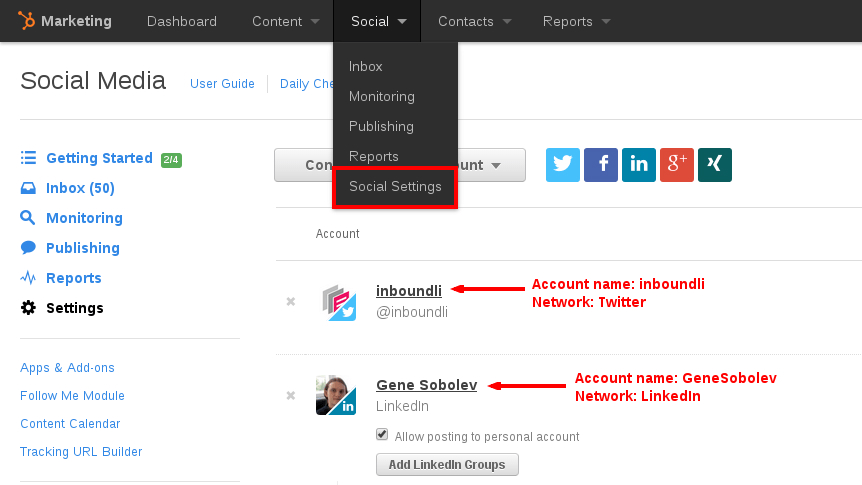Click the Publishing speech bubble icon
The height and width of the screenshot is (485, 862).
coord(28,247)
